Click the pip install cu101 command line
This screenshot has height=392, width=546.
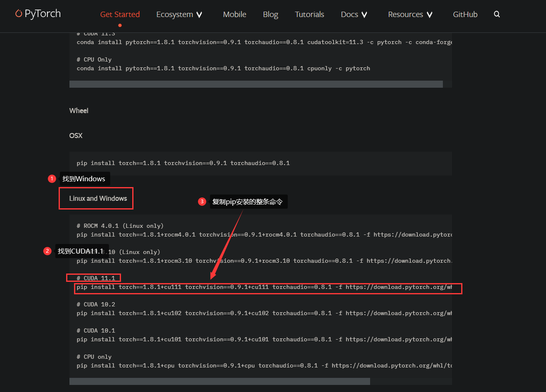point(264,339)
